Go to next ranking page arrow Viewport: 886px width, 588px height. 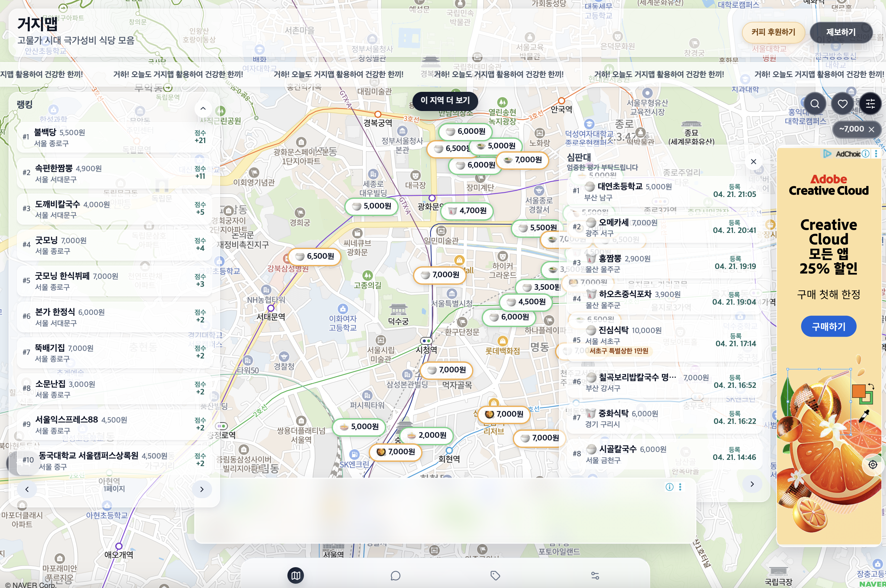202,489
